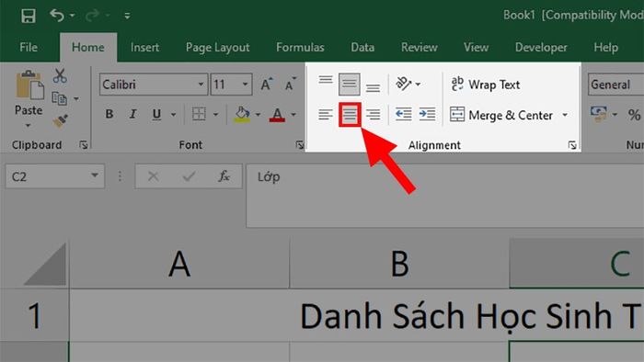Click the Orientation text rotation icon

[x=404, y=84]
